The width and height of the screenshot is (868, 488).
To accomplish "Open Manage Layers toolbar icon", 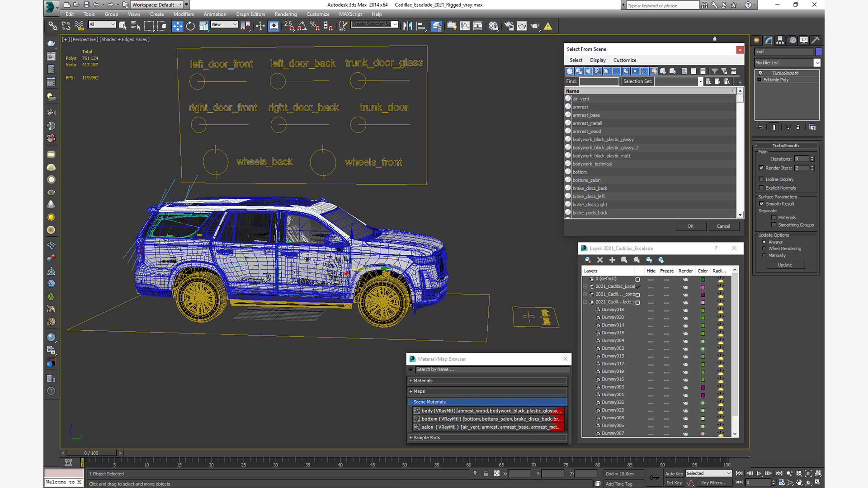I will 436,26.
